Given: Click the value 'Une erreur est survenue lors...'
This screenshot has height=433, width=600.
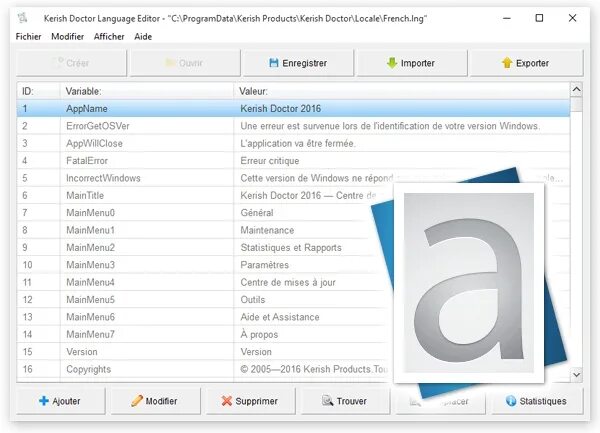Looking at the screenshot, I should pos(390,126).
